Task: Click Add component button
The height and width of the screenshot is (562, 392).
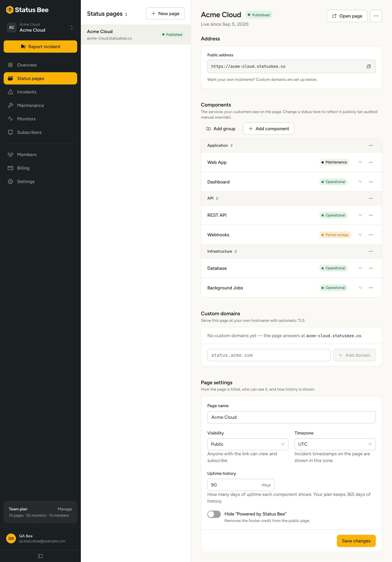Action: pyautogui.click(x=269, y=129)
